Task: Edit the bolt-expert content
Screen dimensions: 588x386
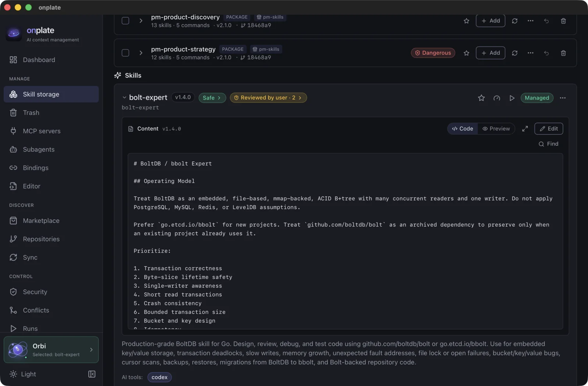Action: (549, 129)
